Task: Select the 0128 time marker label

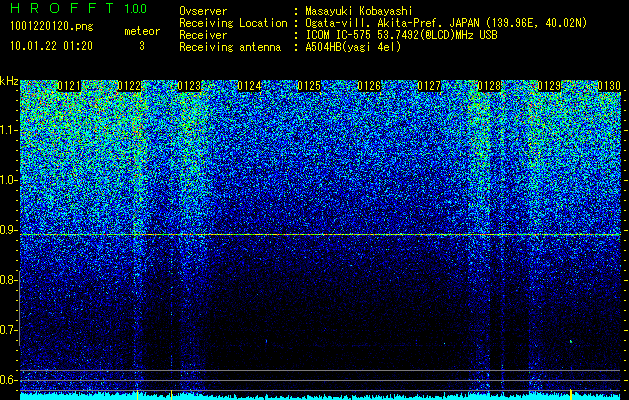Action: [489, 86]
